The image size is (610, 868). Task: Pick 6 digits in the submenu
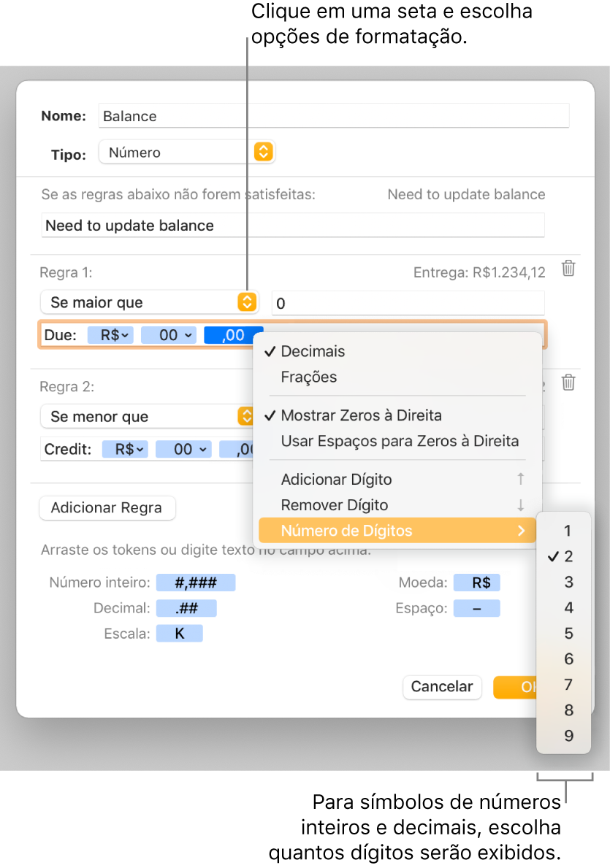click(564, 658)
